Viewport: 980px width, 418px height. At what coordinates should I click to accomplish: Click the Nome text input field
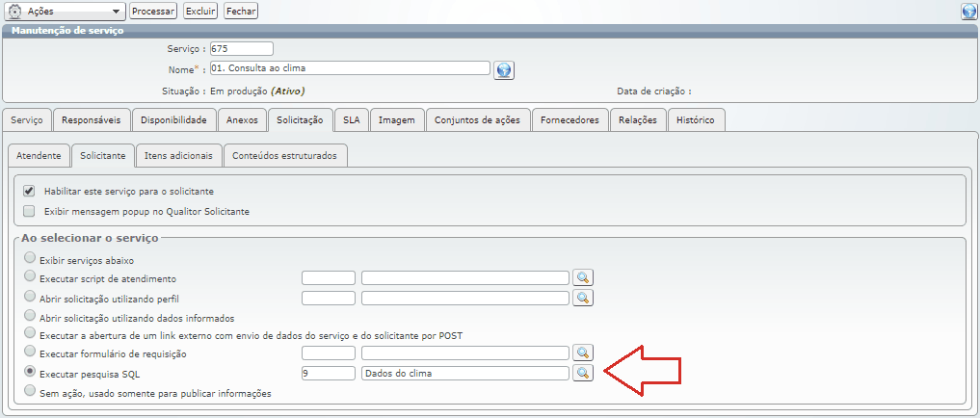(x=349, y=68)
